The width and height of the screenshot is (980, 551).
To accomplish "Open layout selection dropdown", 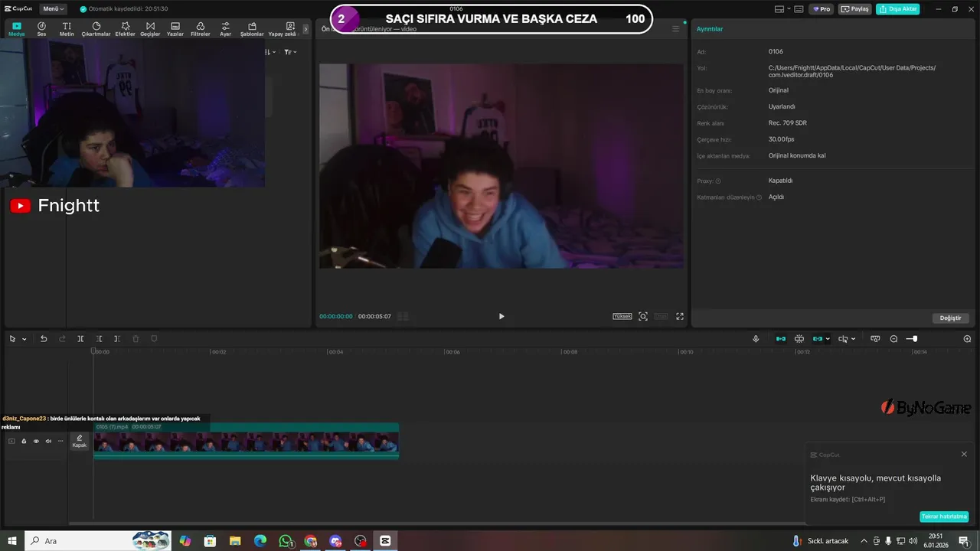I will [x=783, y=9].
